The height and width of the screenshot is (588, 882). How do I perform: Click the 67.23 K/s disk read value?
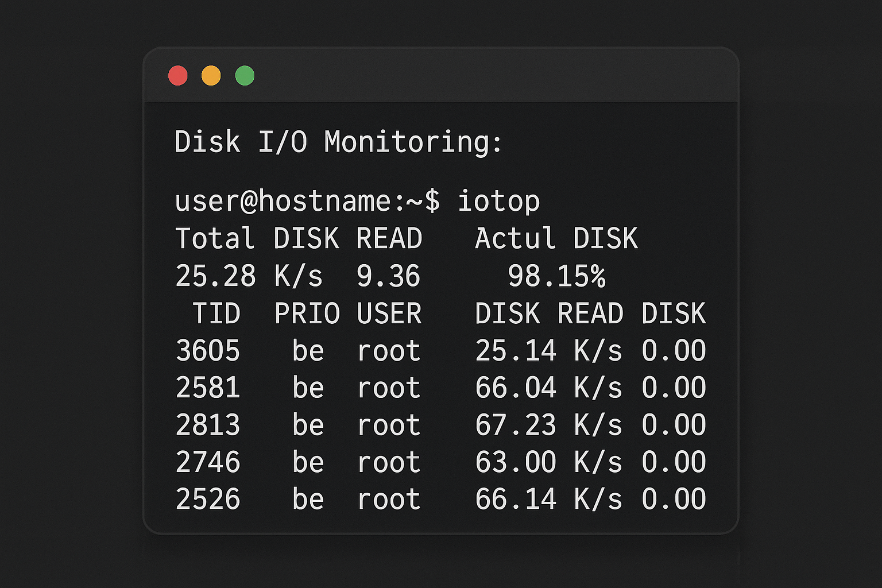coord(548,425)
